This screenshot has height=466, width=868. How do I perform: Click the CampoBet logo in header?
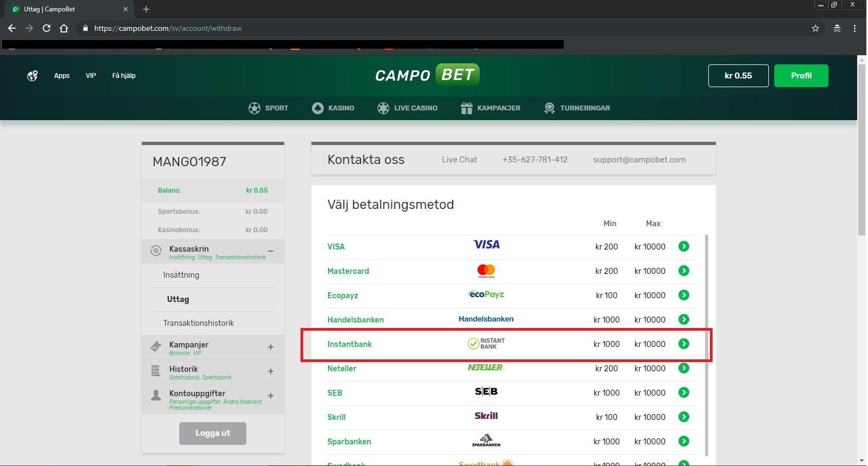coord(427,75)
